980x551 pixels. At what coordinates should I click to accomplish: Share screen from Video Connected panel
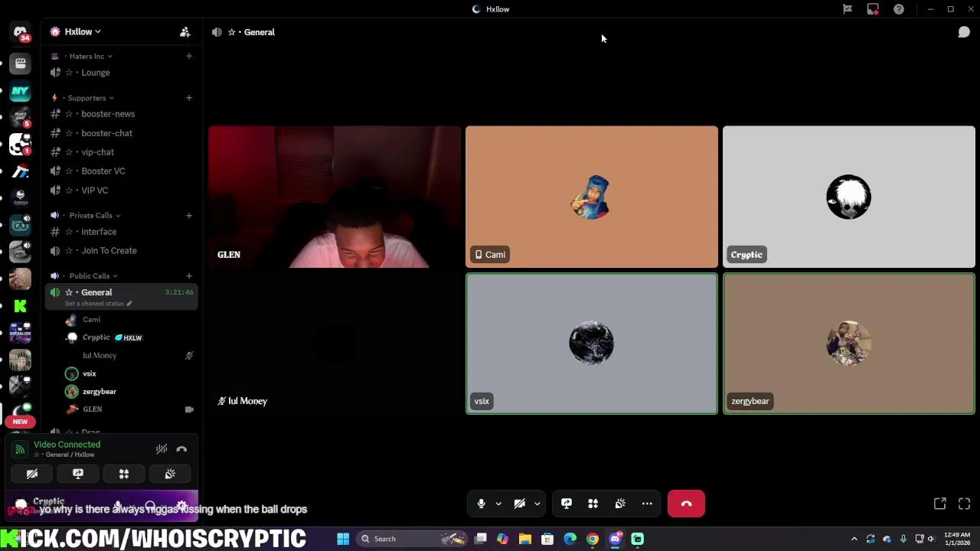(78, 474)
